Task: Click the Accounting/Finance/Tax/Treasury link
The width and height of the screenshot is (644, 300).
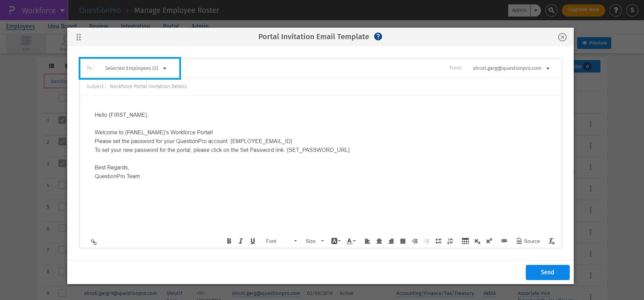Action: coord(435,293)
